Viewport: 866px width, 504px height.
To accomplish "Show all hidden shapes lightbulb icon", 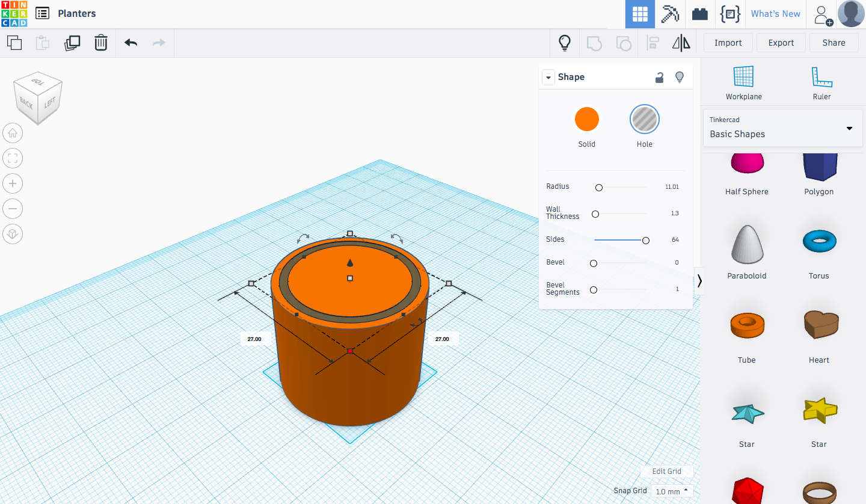I will point(565,43).
